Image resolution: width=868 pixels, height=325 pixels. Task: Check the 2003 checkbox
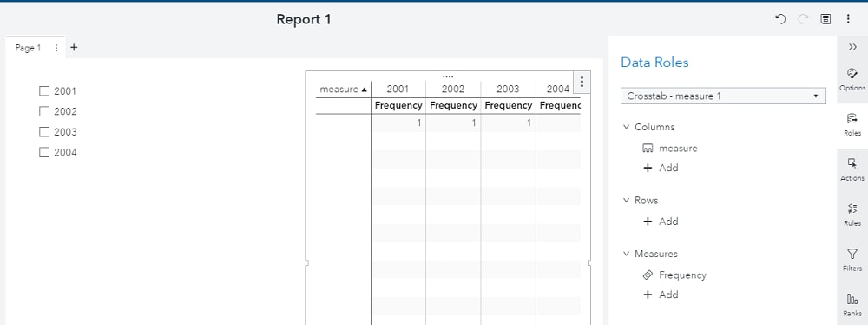pos(44,132)
